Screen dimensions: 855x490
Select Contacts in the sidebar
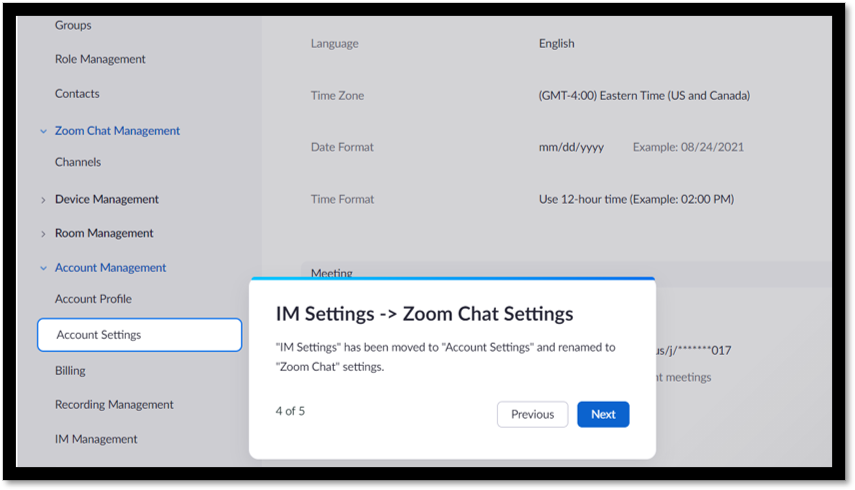pos(77,93)
